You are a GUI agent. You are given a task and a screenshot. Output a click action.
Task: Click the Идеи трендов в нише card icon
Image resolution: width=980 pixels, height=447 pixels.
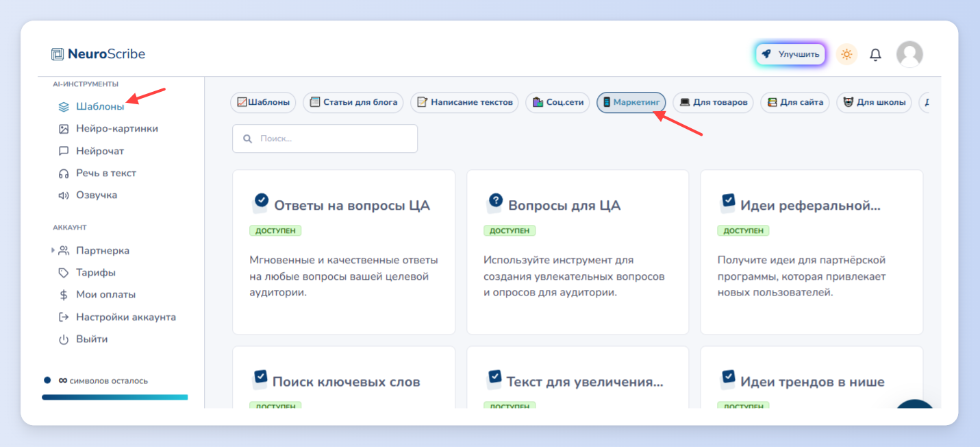point(727,378)
